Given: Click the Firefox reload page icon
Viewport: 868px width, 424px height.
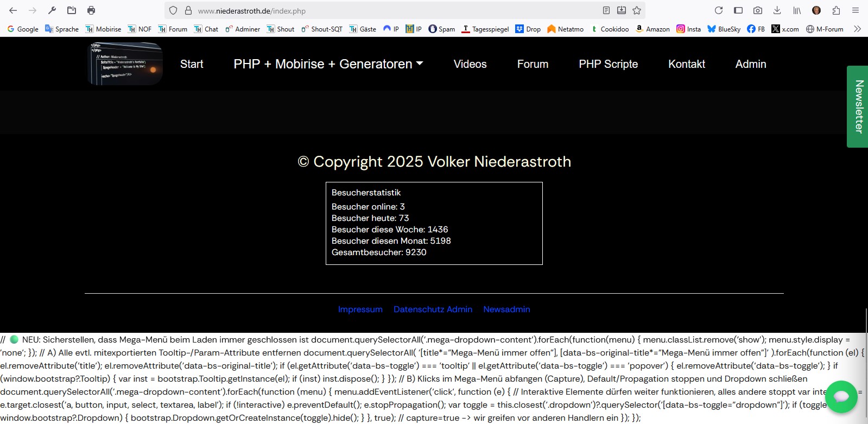Looking at the screenshot, I should (x=719, y=10).
